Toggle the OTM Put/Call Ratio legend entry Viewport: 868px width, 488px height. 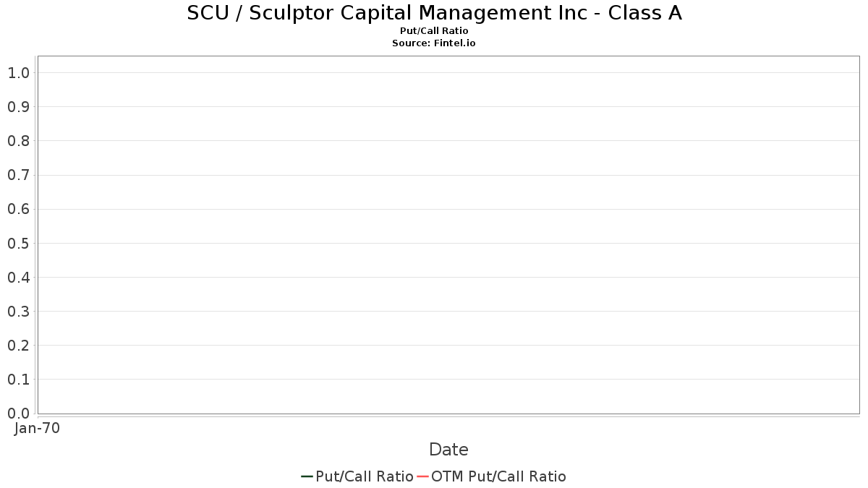click(498, 476)
